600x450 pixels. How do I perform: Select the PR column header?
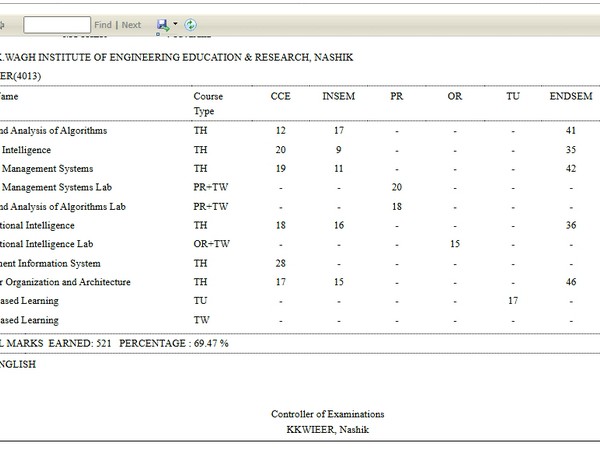click(x=398, y=96)
